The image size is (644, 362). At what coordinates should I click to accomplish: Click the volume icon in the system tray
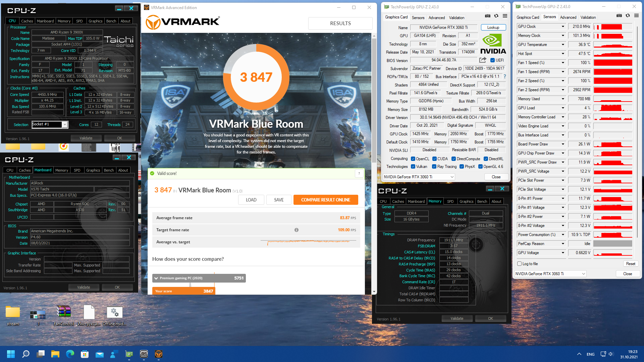[610, 354]
